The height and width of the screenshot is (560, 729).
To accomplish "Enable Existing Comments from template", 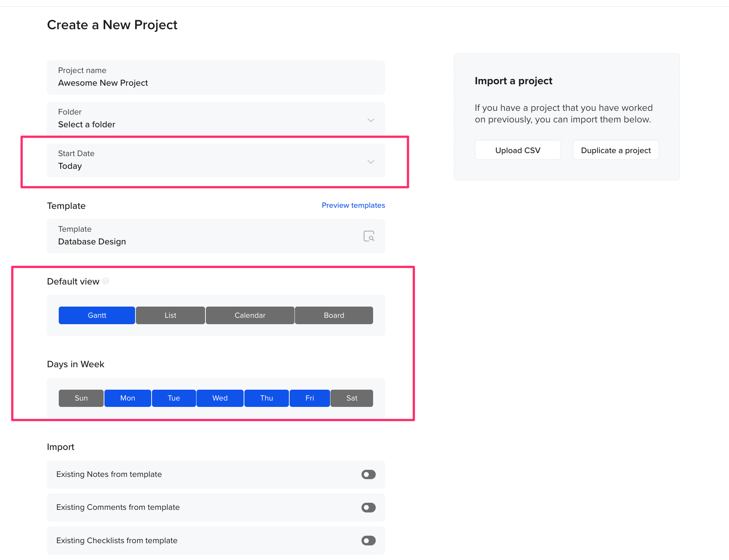I will pos(368,507).
